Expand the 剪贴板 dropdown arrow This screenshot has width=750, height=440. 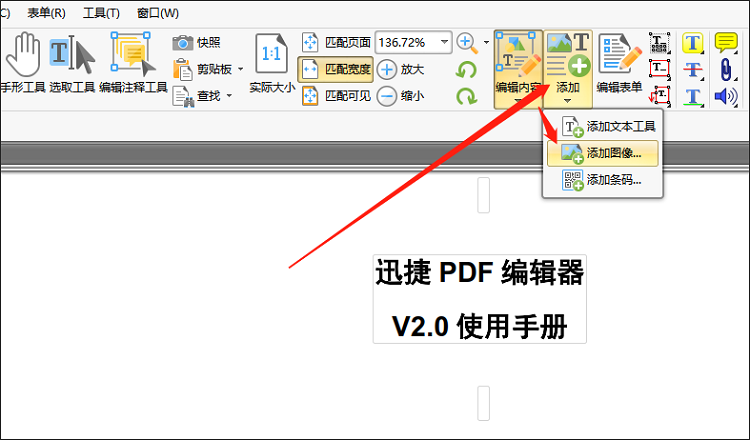[x=240, y=69]
